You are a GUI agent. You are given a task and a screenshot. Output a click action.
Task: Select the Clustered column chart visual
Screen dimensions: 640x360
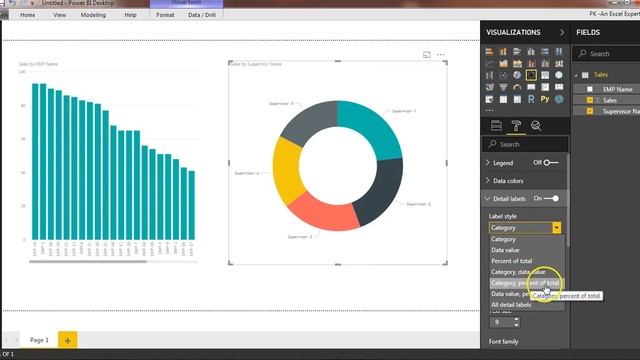pos(531,51)
